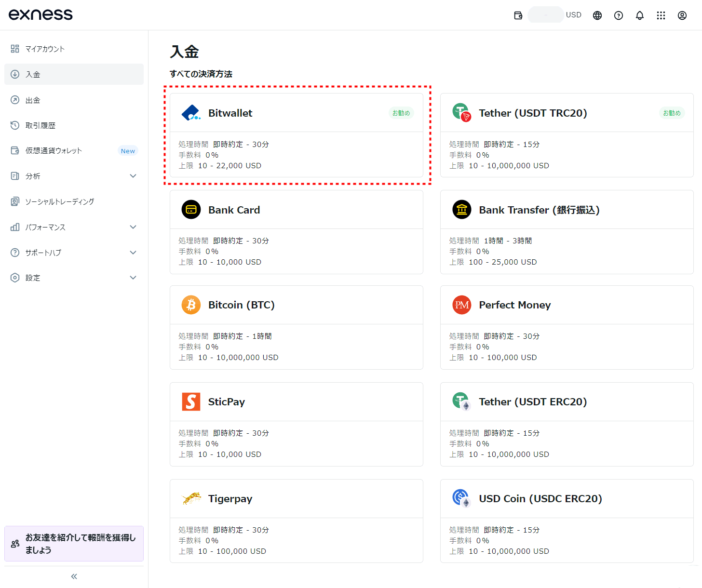This screenshot has width=702, height=588.
Task: Open user profile icon
Action: point(682,15)
